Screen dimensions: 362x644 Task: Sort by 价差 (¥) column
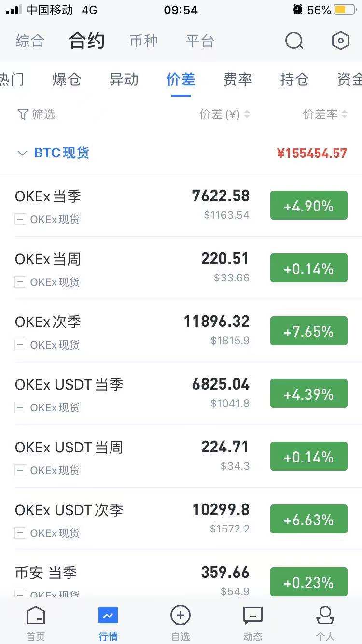[224, 114]
